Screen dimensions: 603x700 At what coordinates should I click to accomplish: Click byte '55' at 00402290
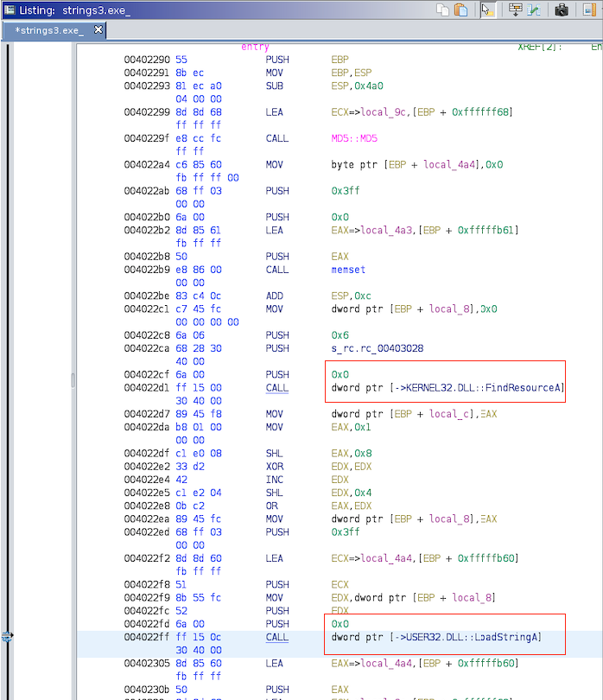[x=181, y=60]
